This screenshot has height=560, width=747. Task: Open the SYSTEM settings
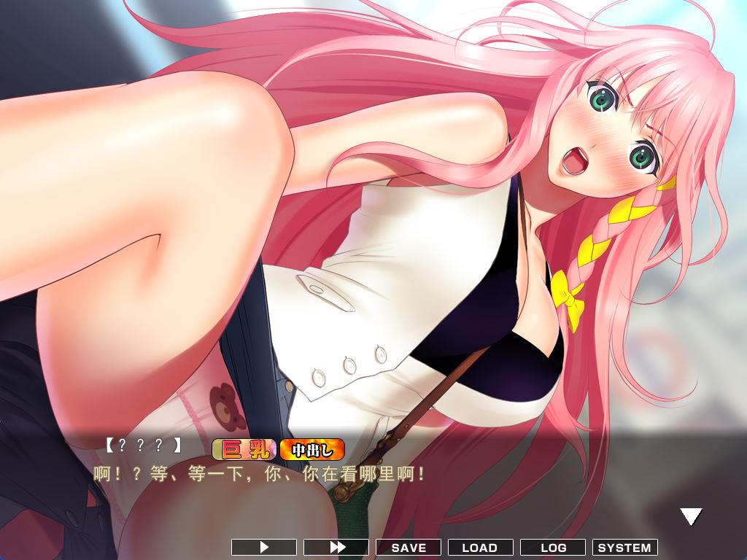tap(624, 547)
